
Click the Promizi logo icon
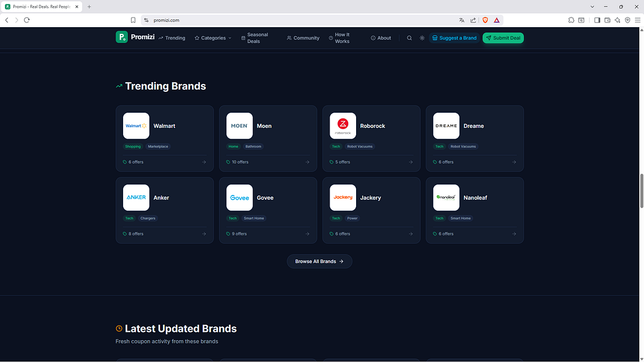pos(121,37)
